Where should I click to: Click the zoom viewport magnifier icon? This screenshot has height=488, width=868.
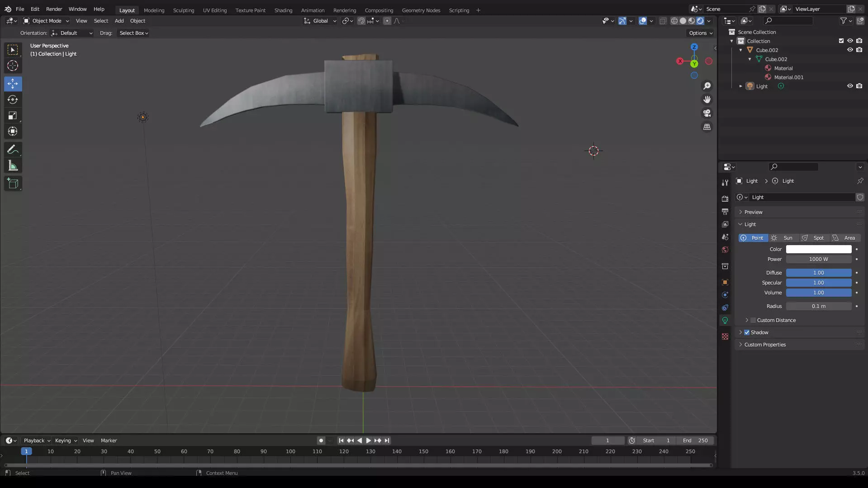pyautogui.click(x=707, y=86)
